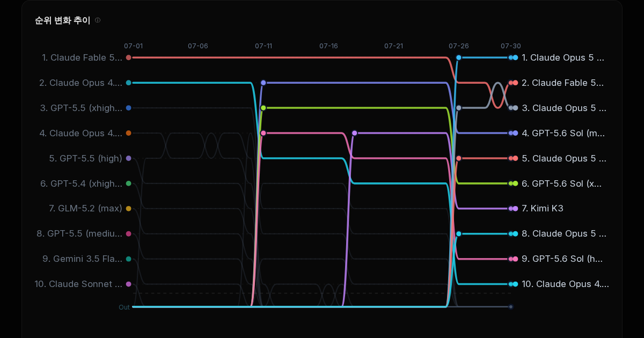Click the orange dot beside 4. Claude Opus 4
The width and height of the screenshot is (644, 338).
click(128, 133)
